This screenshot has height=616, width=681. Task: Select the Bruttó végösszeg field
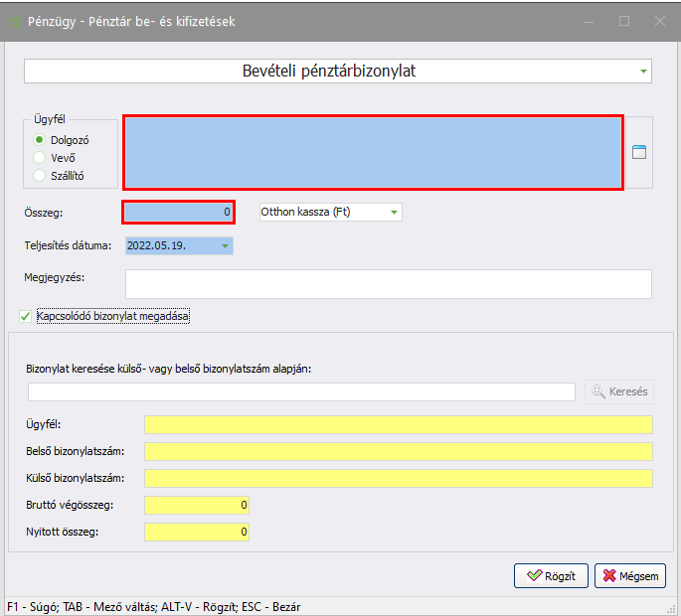(196, 505)
